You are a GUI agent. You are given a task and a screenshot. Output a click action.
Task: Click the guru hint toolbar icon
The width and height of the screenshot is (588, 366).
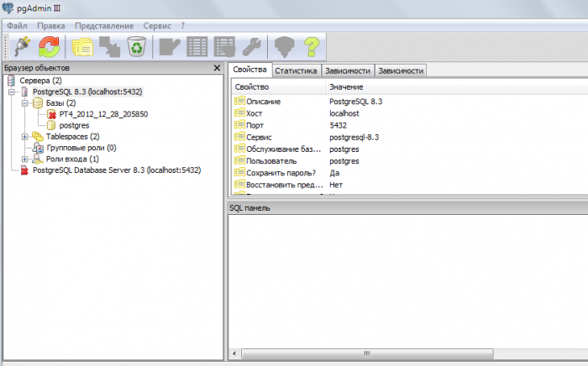[x=285, y=47]
